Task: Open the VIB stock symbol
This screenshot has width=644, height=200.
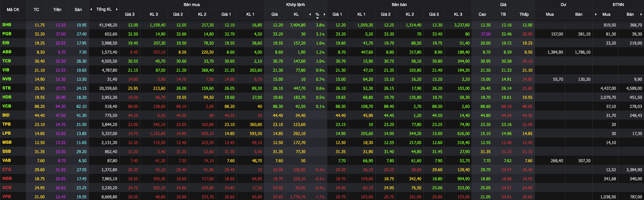Action: pyautogui.click(x=6, y=70)
